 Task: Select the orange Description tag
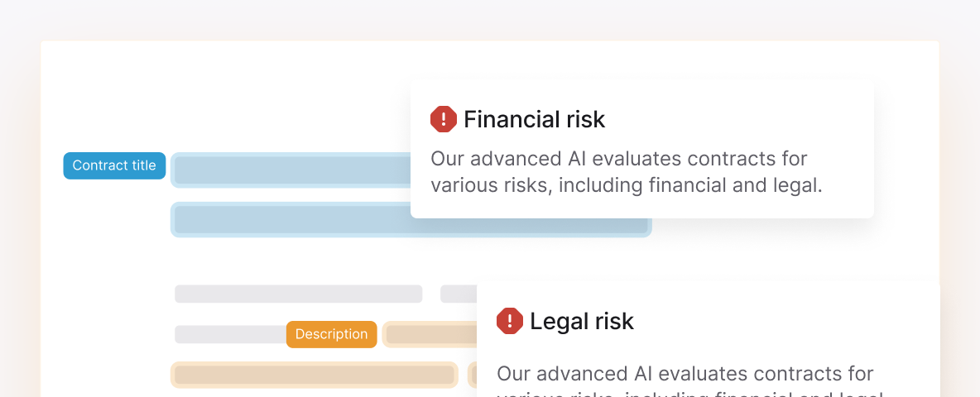331,334
